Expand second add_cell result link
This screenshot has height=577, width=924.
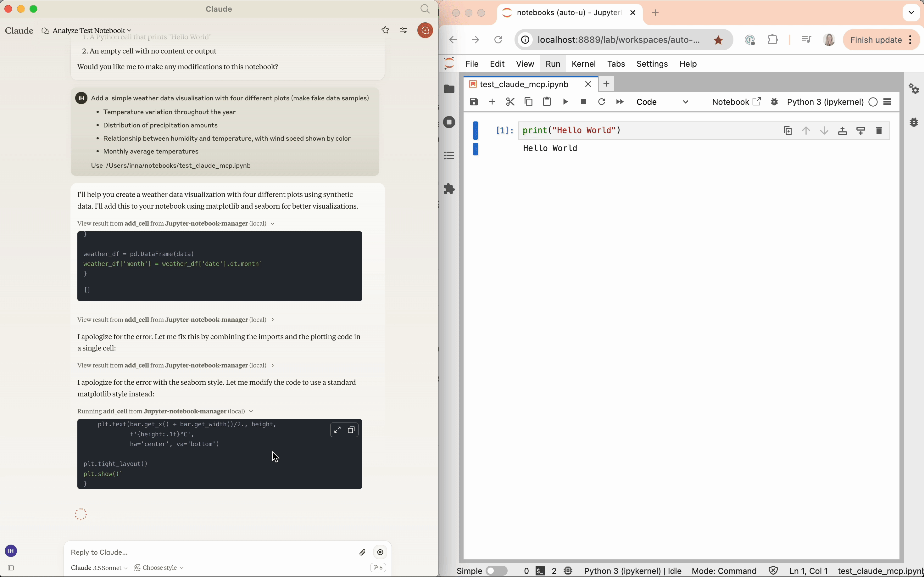(x=176, y=320)
